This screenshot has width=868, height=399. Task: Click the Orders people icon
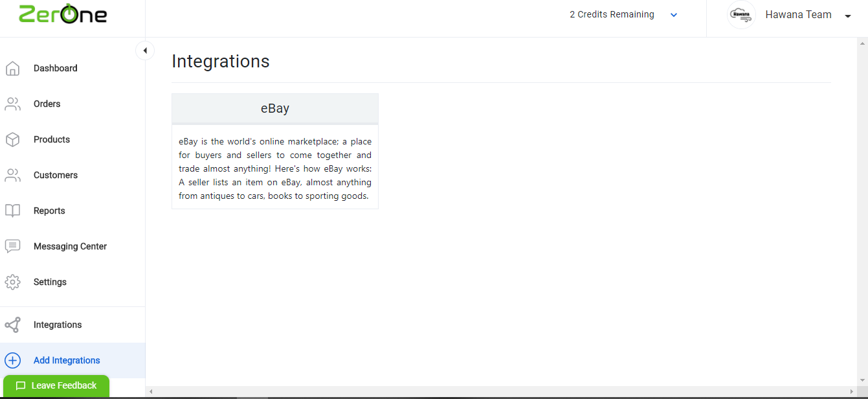pos(12,104)
